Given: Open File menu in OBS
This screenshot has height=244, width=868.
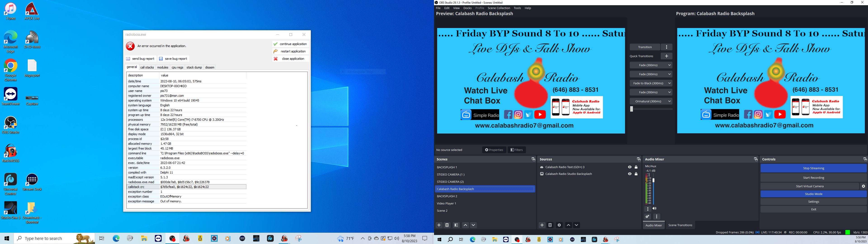Looking at the screenshot, I should tap(438, 8).
